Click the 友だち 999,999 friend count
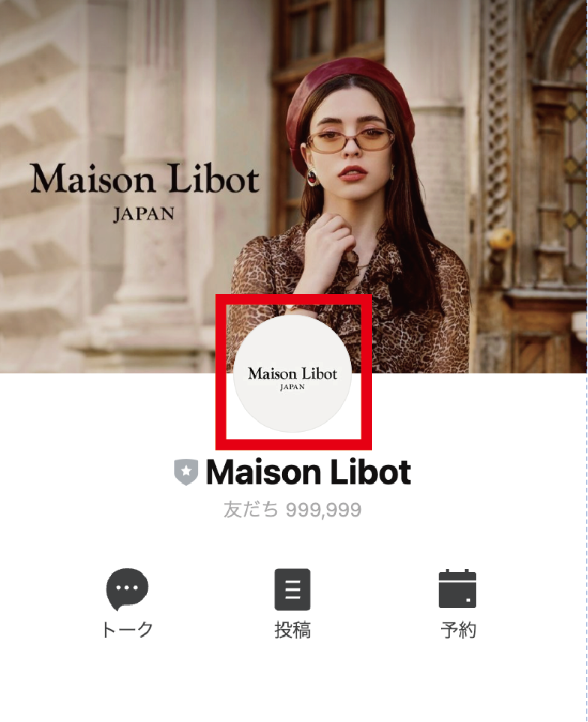The image size is (588, 722). (x=292, y=510)
